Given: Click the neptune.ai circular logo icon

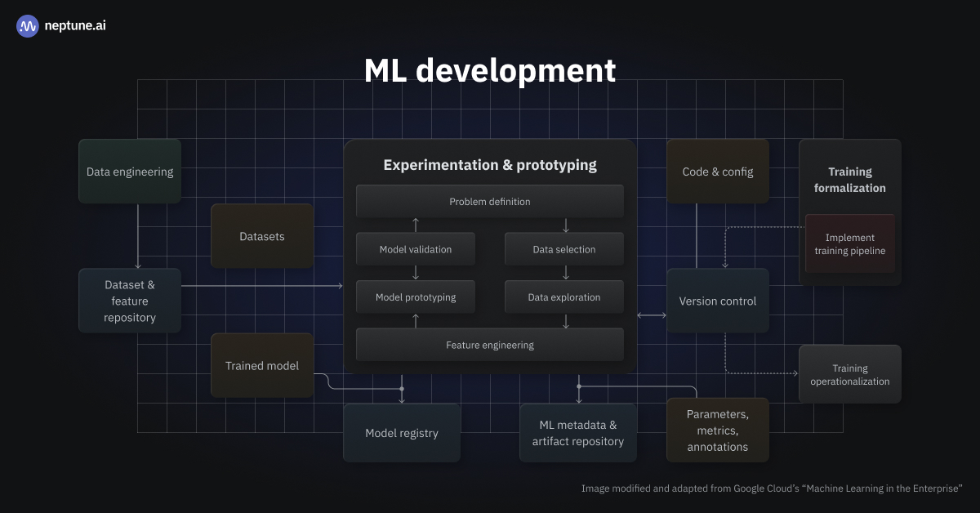Looking at the screenshot, I should coord(27,25).
